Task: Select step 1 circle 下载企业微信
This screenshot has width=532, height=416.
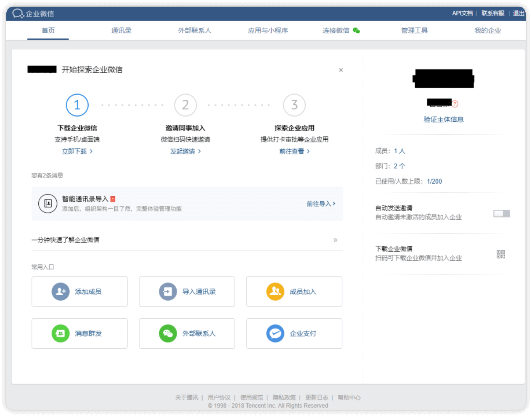Action: (77, 105)
